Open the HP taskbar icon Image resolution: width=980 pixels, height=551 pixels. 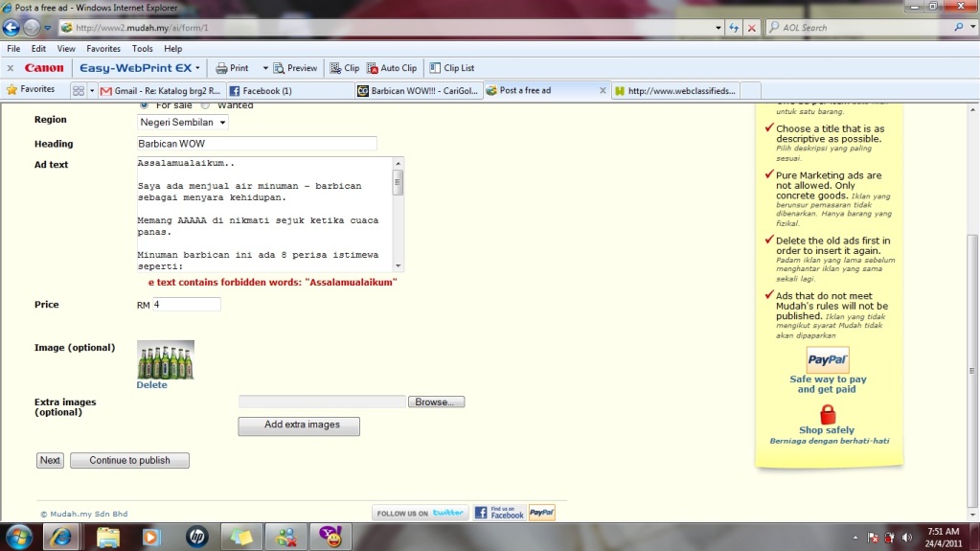[x=197, y=538]
